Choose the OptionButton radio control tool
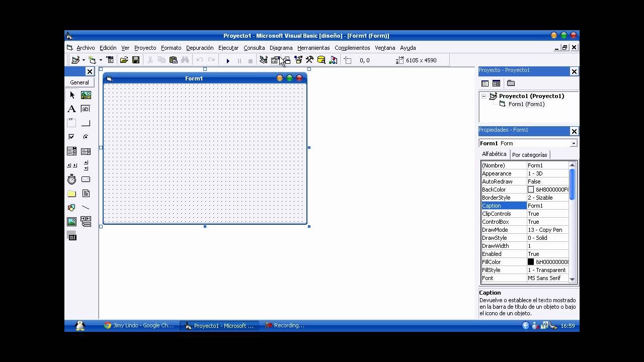 (x=86, y=136)
